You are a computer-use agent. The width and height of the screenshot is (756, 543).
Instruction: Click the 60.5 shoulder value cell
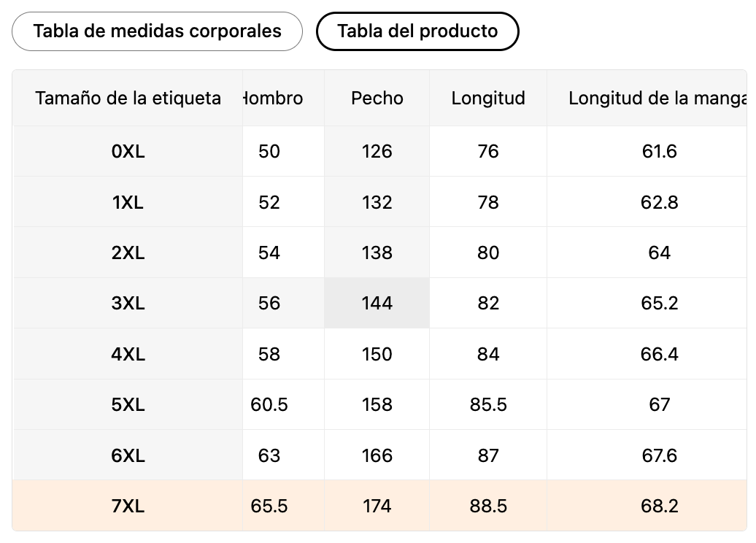269,404
